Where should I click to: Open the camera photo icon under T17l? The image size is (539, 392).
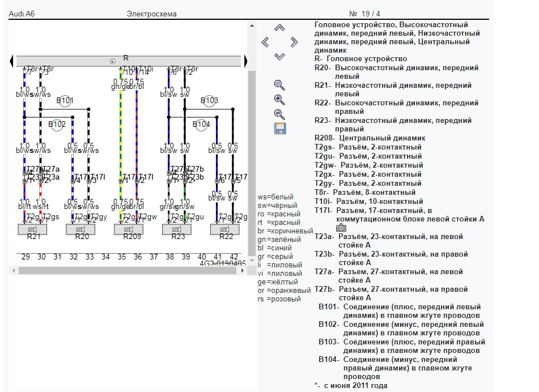[x=341, y=227]
